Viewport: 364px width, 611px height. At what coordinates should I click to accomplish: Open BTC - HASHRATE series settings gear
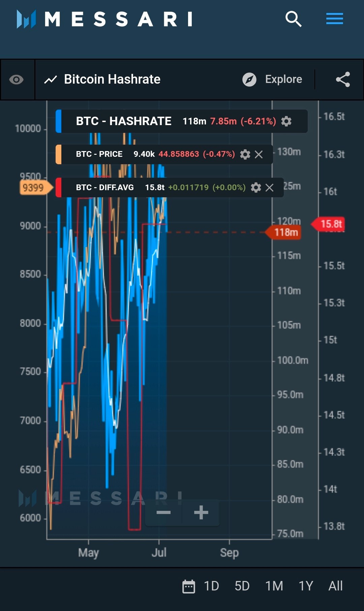click(x=286, y=121)
